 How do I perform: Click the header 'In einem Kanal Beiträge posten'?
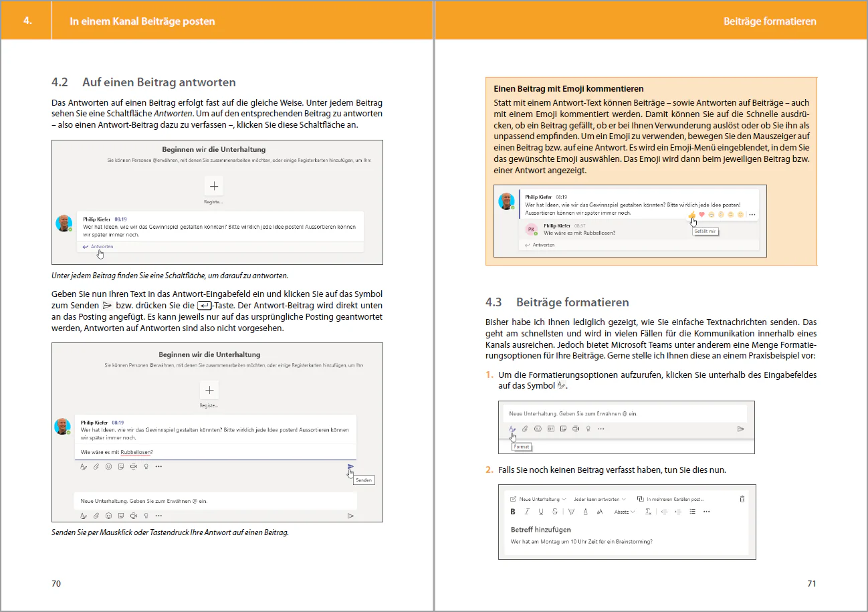pyautogui.click(x=142, y=21)
